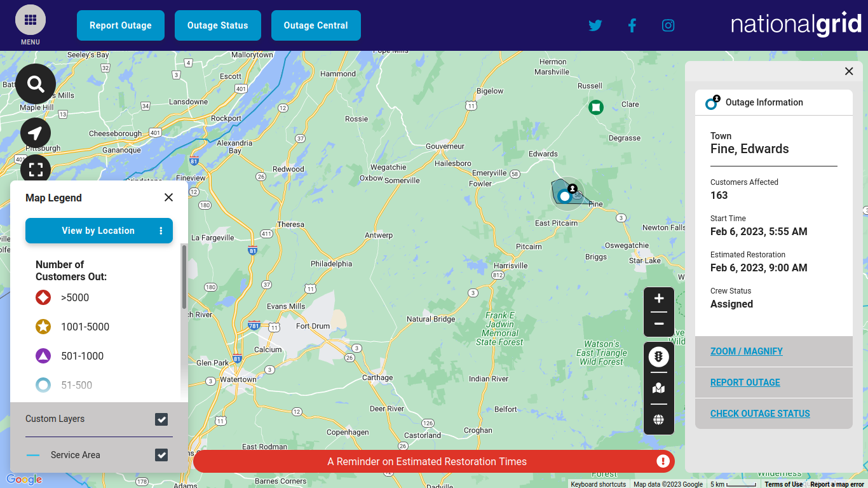The height and width of the screenshot is (488, 868).
Task: Click the Fine outage marker on map
Action: pyautogui.click(x=565, y=196)
